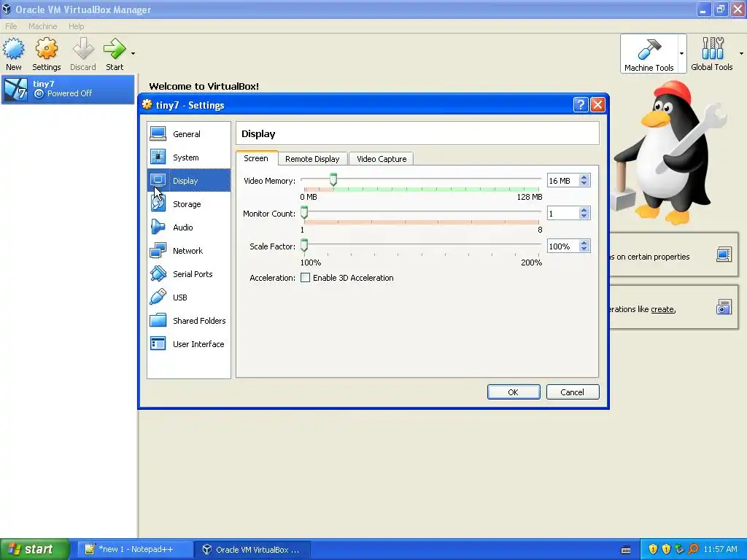Image resolution: width=747 pixels, height=560 pixels.
Task: Switch to the Screen tab
Action: pyautogui.click(x=256, y=158)
